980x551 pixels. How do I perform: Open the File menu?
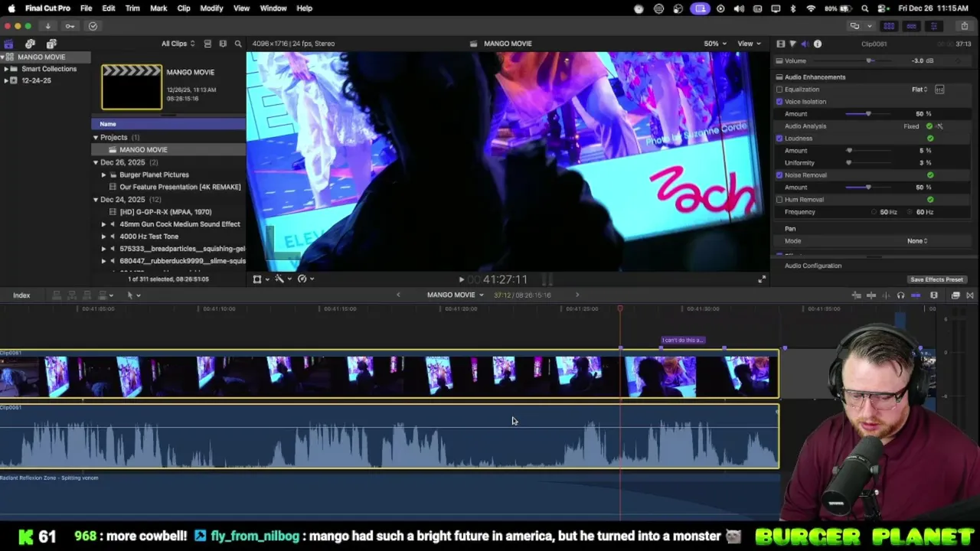point(87,8)
